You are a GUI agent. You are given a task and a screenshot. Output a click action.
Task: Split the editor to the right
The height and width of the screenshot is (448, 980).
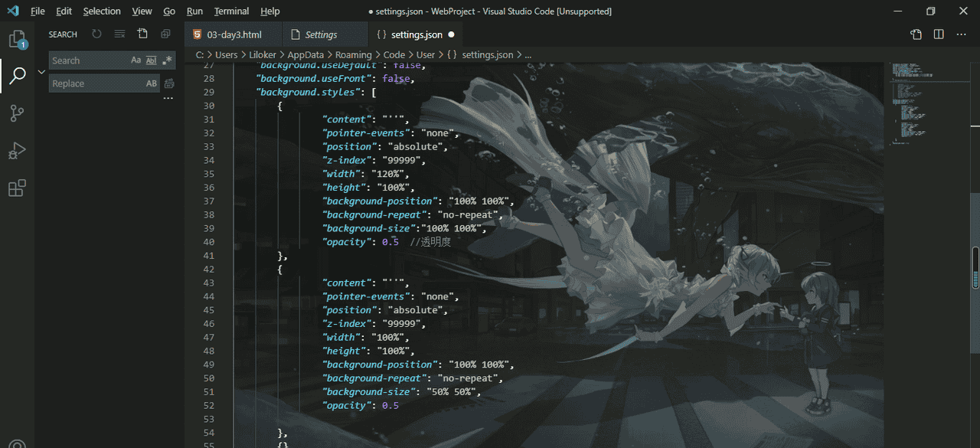(939, 34)
